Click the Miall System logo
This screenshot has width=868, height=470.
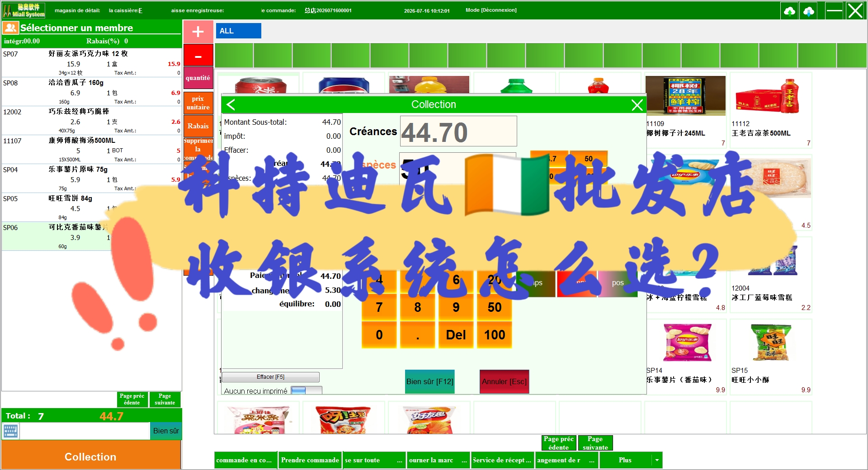tap(24, 10)
